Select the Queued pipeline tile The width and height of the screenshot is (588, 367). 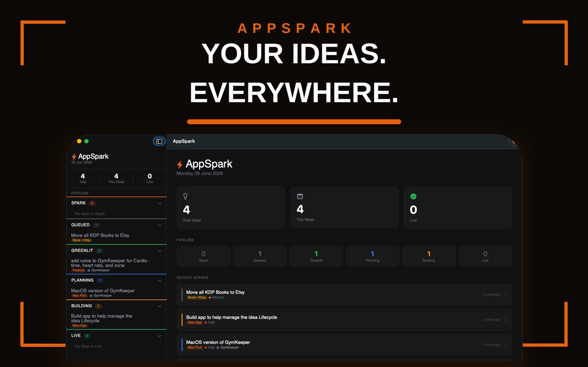point(260,256)
